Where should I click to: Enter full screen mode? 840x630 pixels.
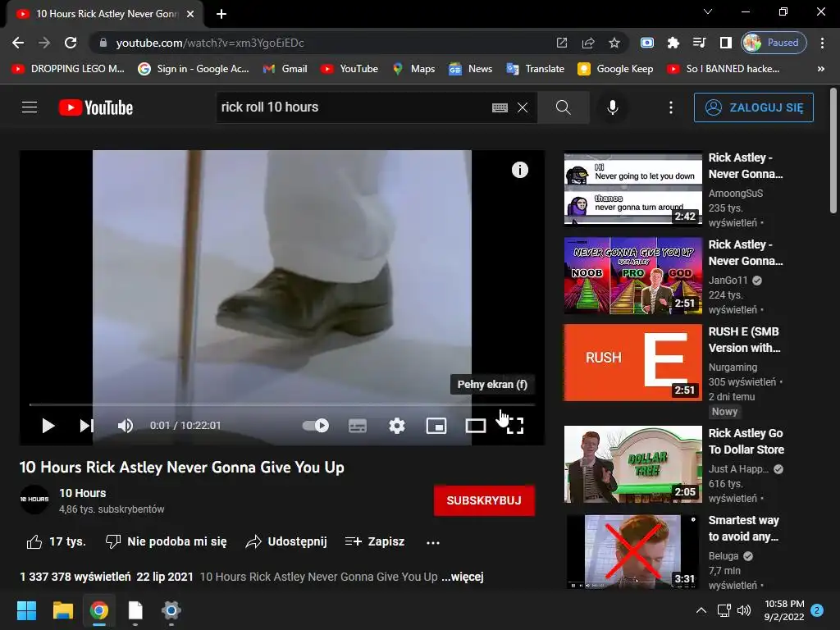(515, 426)
